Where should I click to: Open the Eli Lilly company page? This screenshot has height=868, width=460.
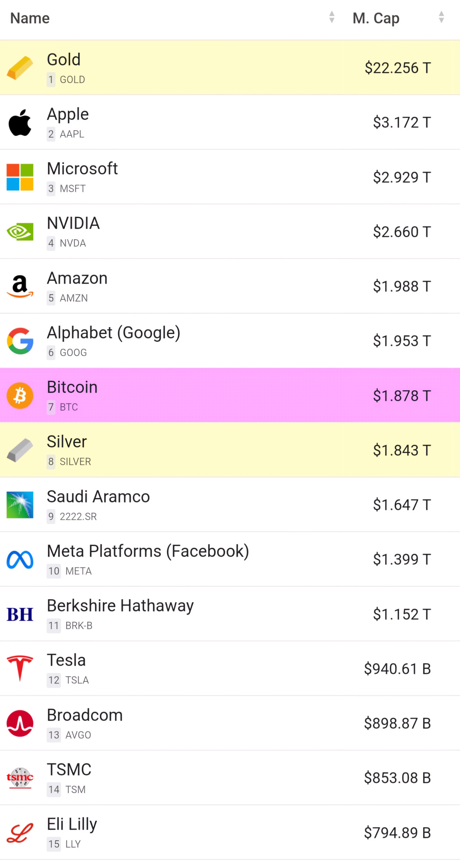(x=72, y=824)
